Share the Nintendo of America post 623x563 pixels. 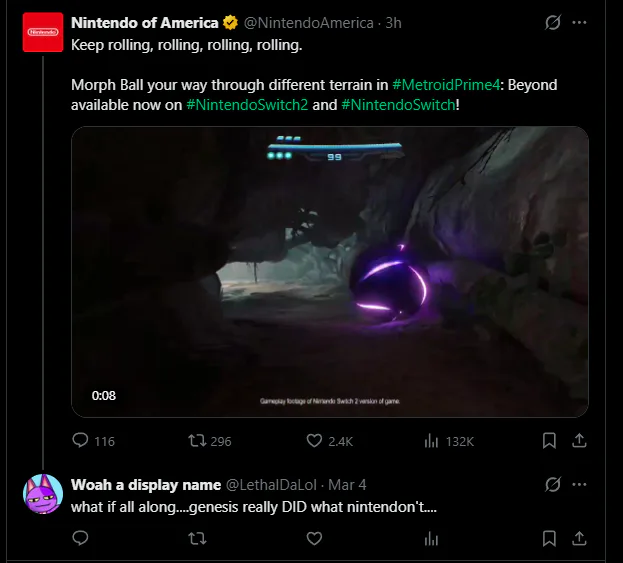click(x=579, y=440)
